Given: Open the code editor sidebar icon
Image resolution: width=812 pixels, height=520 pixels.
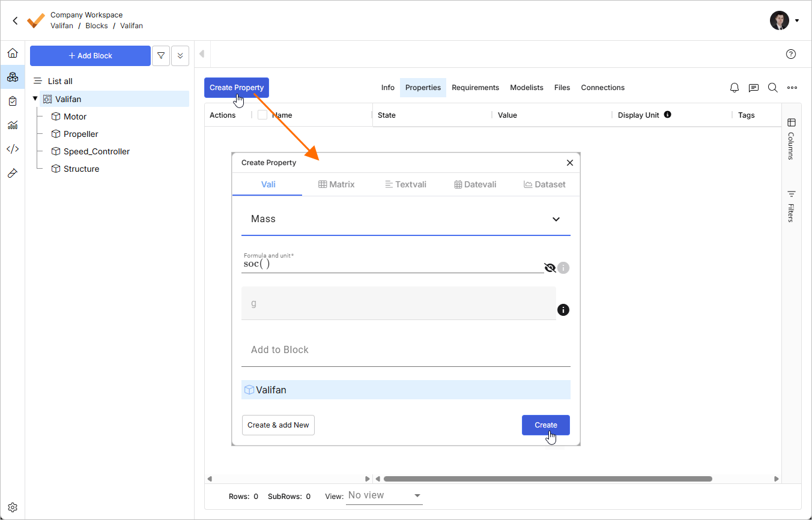Looking at the screenshot, I should (x=13, y=149).
